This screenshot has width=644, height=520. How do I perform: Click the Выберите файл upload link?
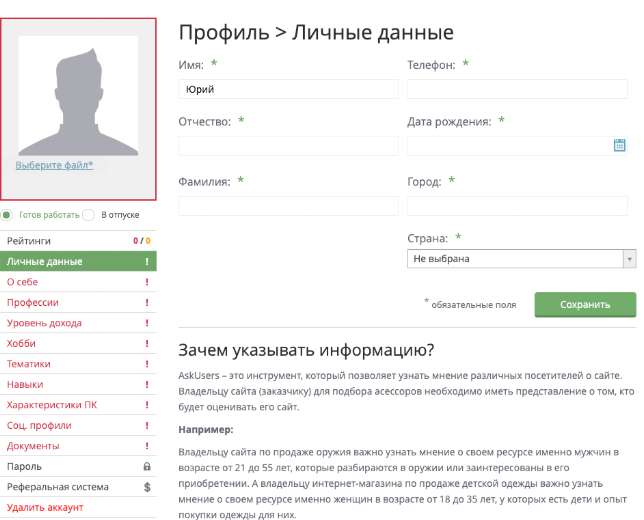[54, 165]
